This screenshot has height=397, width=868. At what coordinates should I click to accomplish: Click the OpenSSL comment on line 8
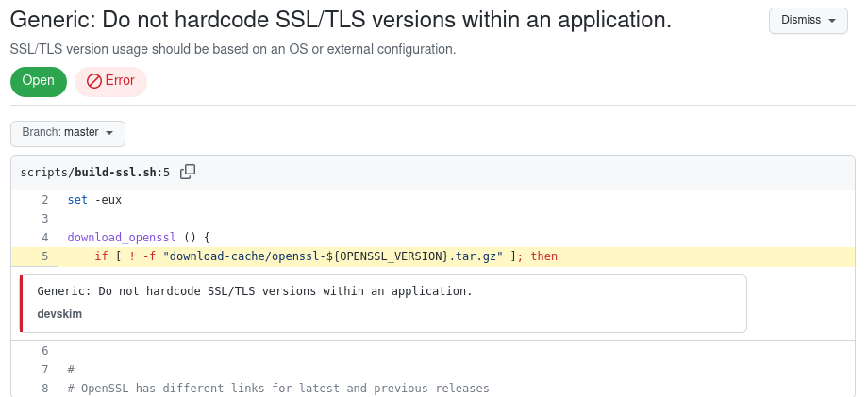coord(278,389)
